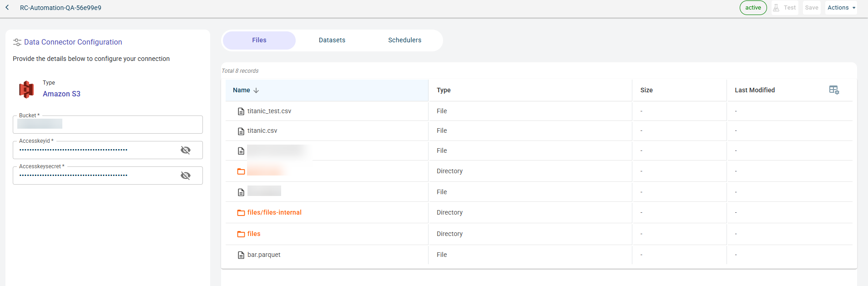Click the flask icon on Test button
Viewport: 868px width, 286px height.
(x=776, y=8)
